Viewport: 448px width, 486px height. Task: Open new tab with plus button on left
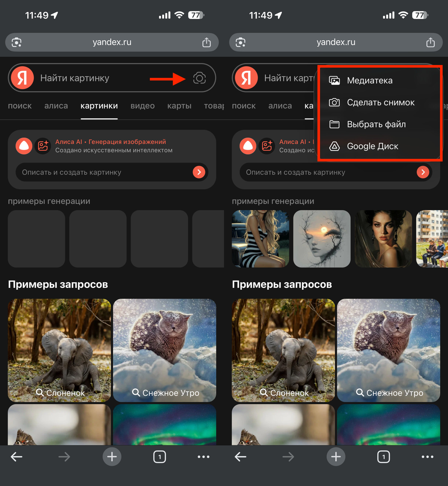pos(112,457)
